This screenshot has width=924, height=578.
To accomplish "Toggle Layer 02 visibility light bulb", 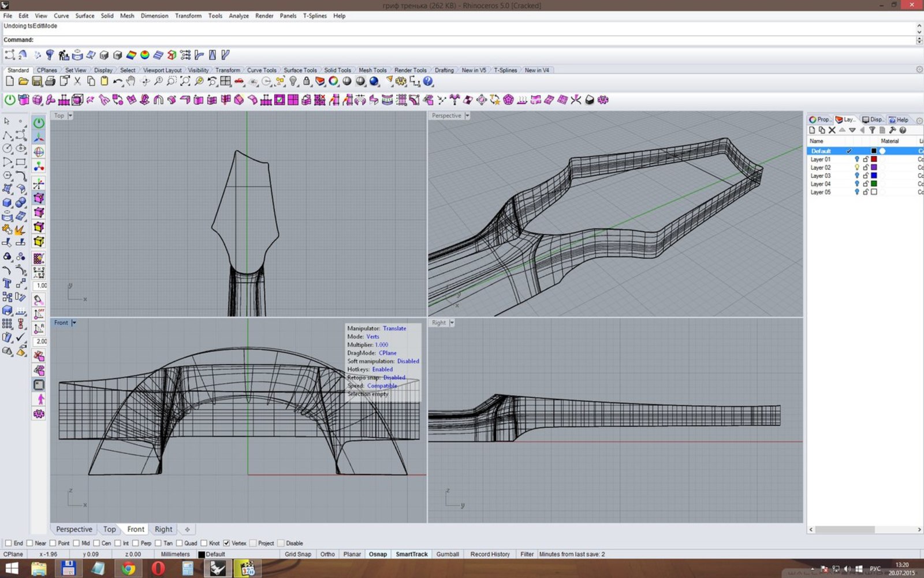I will [857, 168].
